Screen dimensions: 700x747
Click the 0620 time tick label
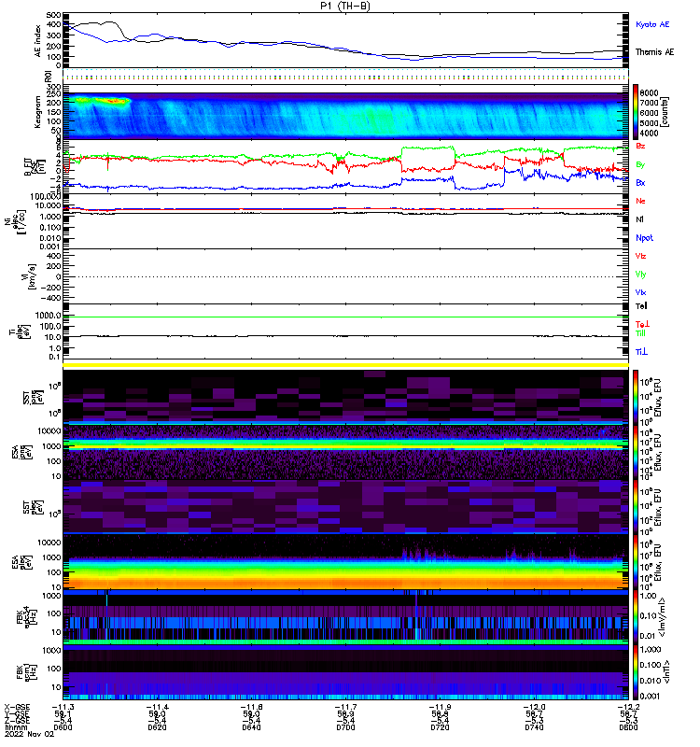click(157, 727)
